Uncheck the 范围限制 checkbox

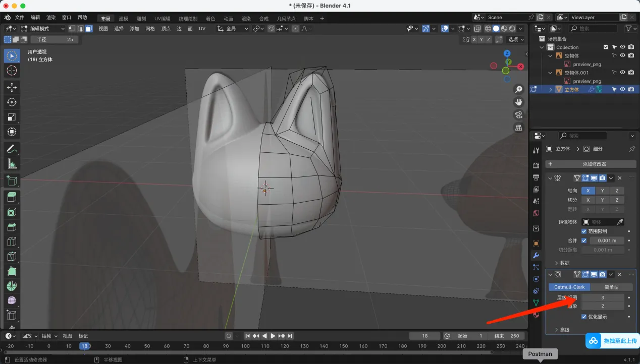pos(584,231)
